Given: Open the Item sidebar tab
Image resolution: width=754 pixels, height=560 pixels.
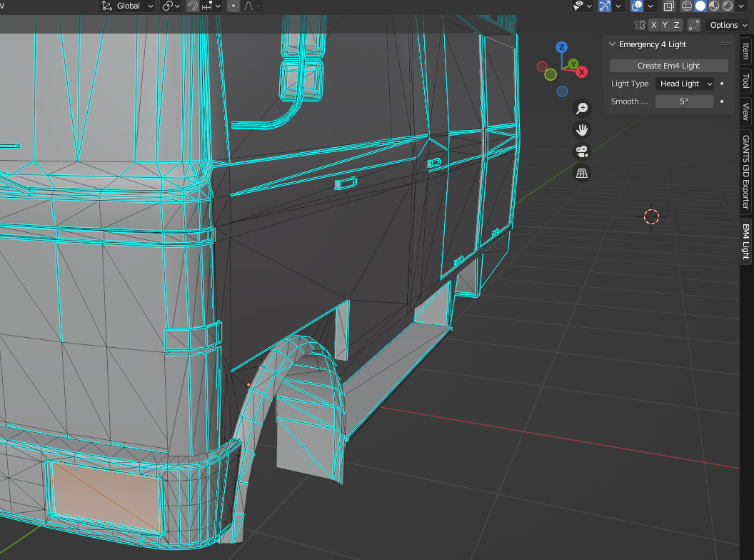Looking at the screenshot, I should point(745,51).
